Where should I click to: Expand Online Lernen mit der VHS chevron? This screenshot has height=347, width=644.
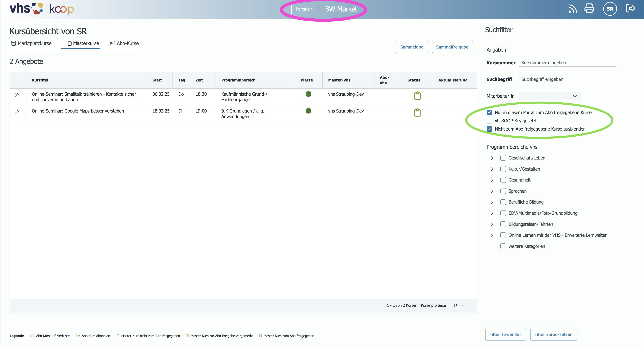(x=492, y=236)
